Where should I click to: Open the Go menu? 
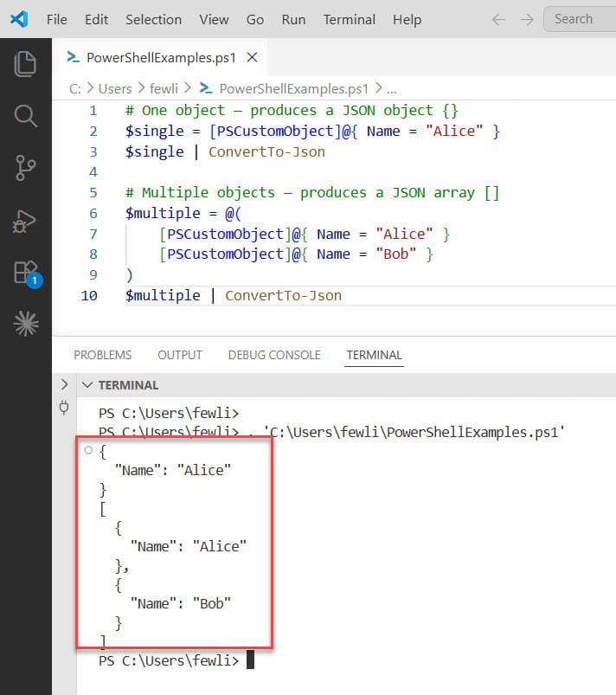pos(255,20)
